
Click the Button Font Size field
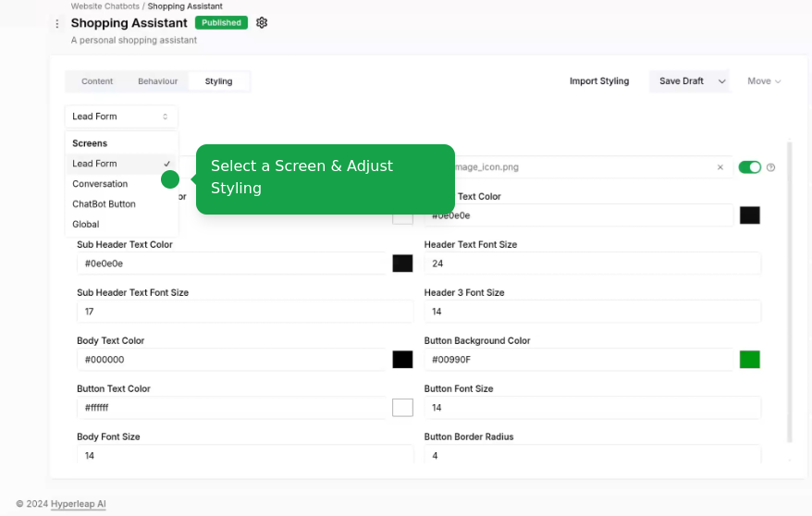[593, 408]
